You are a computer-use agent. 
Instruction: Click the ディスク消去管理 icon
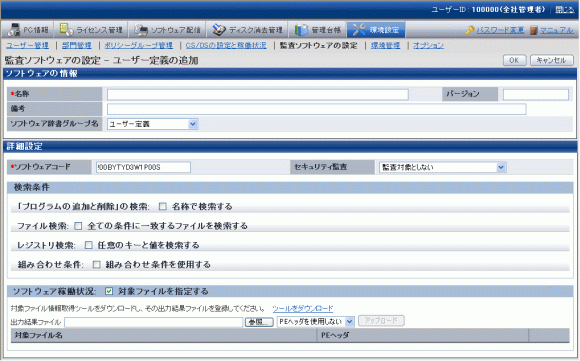[219, 30]
